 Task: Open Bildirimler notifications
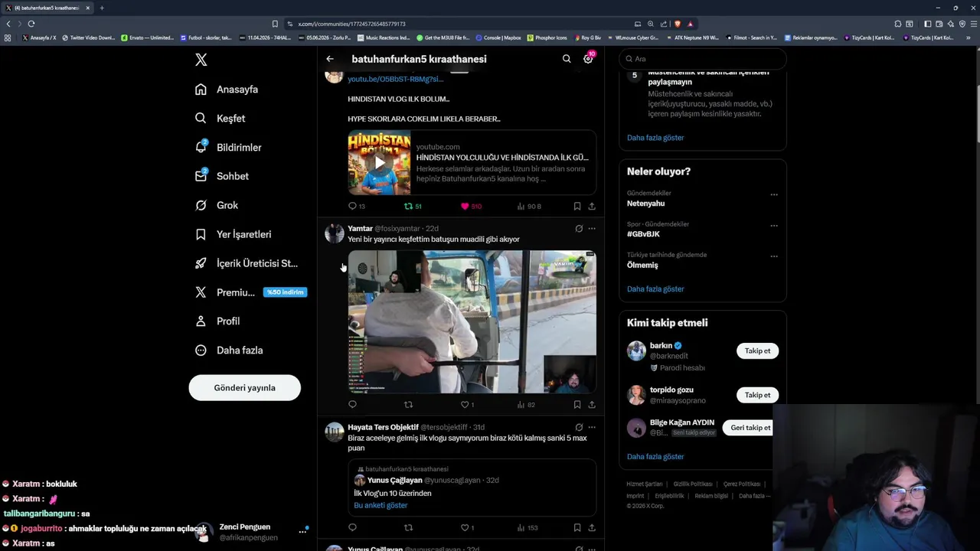point(228,148)
